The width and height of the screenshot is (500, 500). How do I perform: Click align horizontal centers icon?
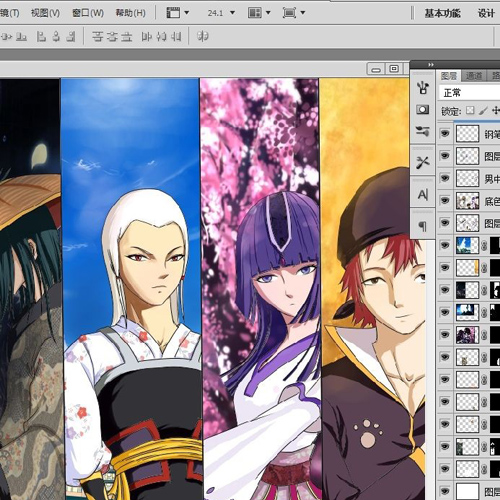56,36
